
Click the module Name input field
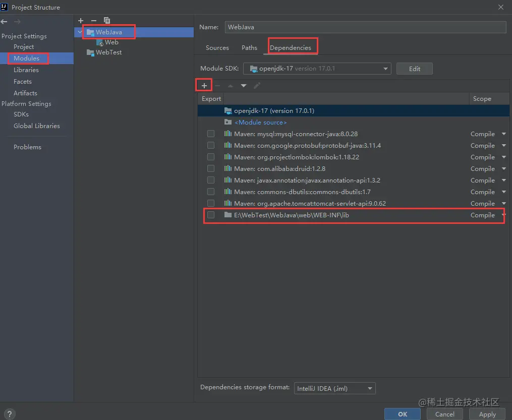click(365, 27)
